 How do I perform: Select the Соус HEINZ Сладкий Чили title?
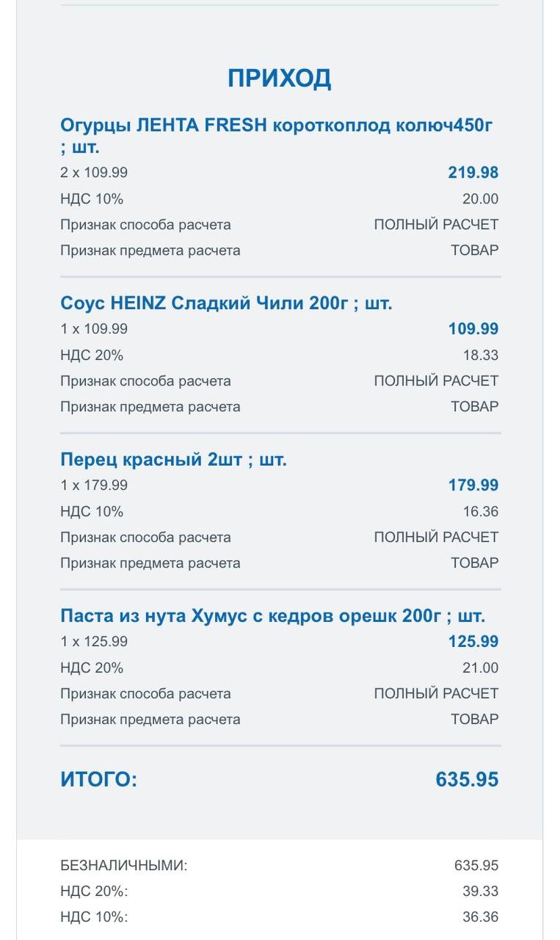(x=226, y=303)
